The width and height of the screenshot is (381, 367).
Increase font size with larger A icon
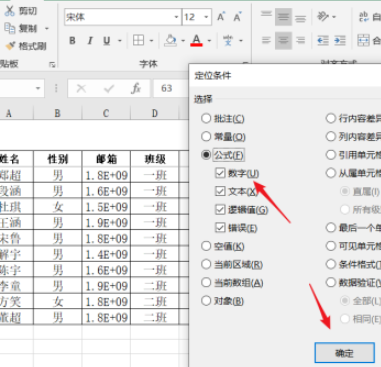(x=221, y=17)
